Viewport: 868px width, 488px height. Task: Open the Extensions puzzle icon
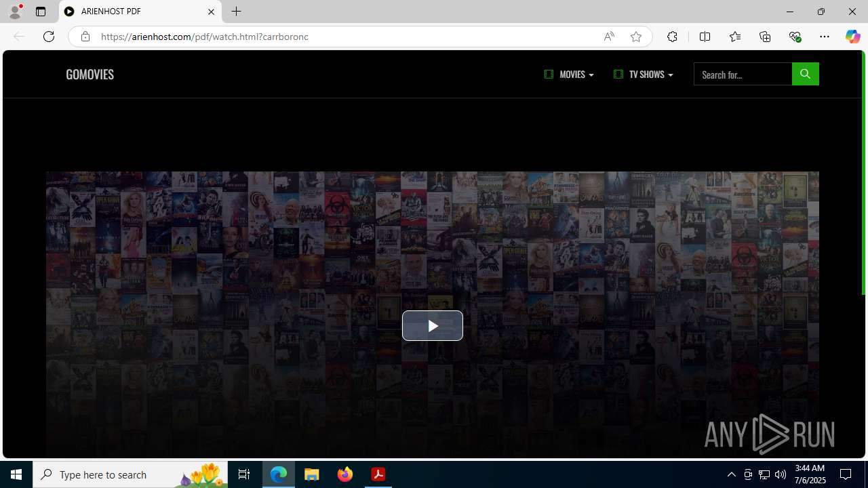click(672, 37)
